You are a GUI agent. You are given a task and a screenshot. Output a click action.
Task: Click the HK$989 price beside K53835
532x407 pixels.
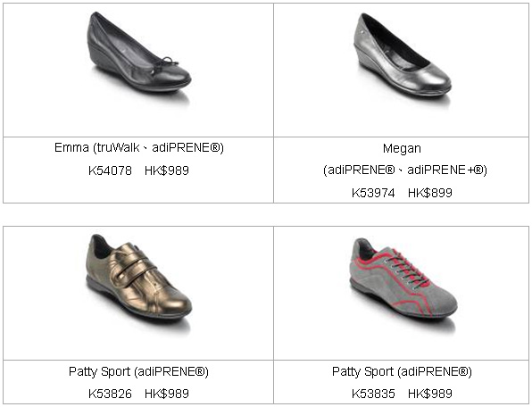click(430, 394)
